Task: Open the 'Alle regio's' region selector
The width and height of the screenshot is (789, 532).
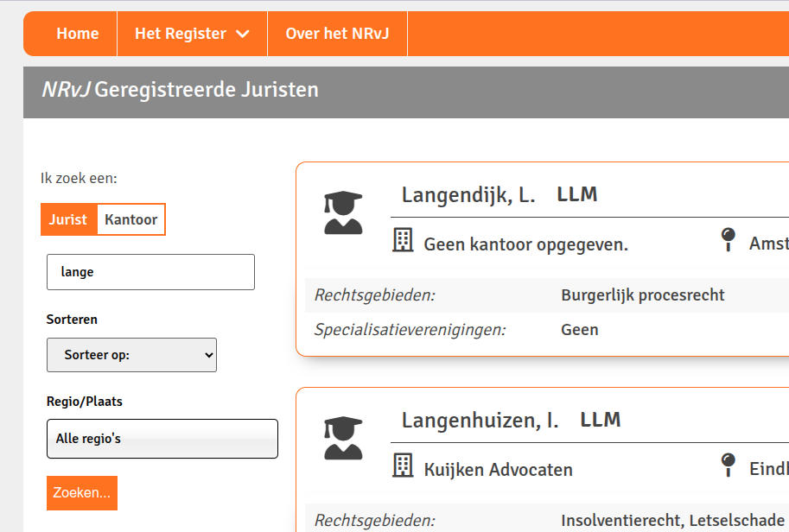Action: [162, 439]
